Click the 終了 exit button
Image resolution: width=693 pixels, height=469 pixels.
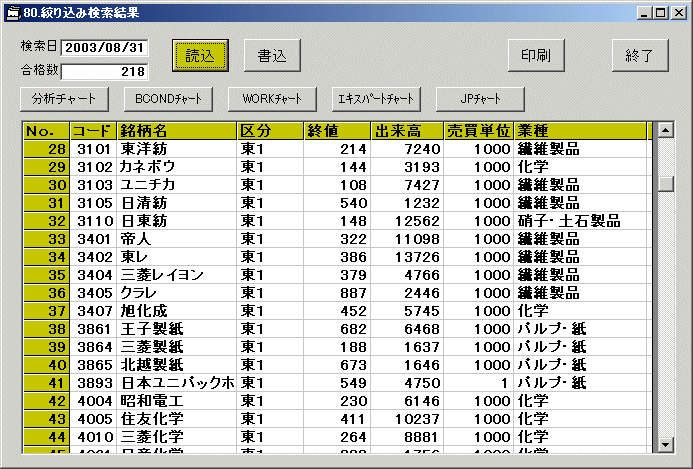640,56
